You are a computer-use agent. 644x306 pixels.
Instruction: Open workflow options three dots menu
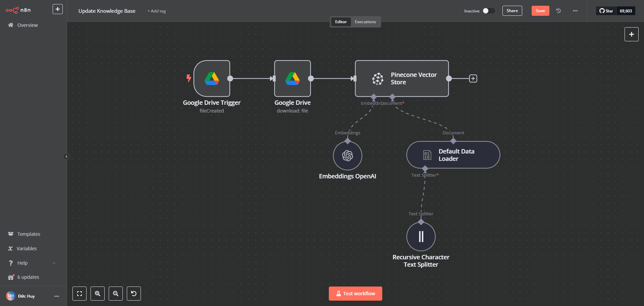(x=575, y=11)
